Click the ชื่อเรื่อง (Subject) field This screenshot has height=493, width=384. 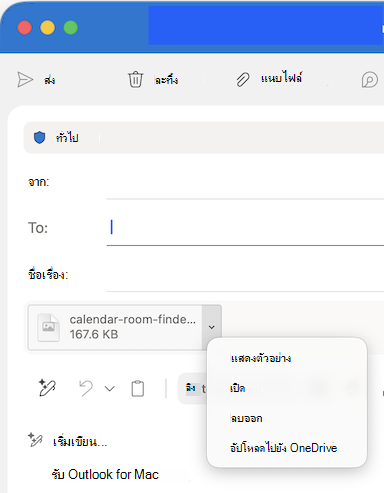[x=245, y=275]
